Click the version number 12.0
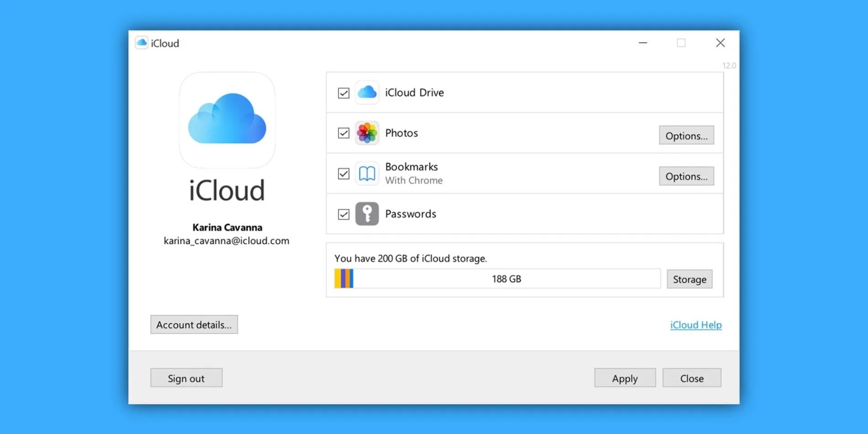This screenshot has height=434, width=868. (x=729, y=65)
